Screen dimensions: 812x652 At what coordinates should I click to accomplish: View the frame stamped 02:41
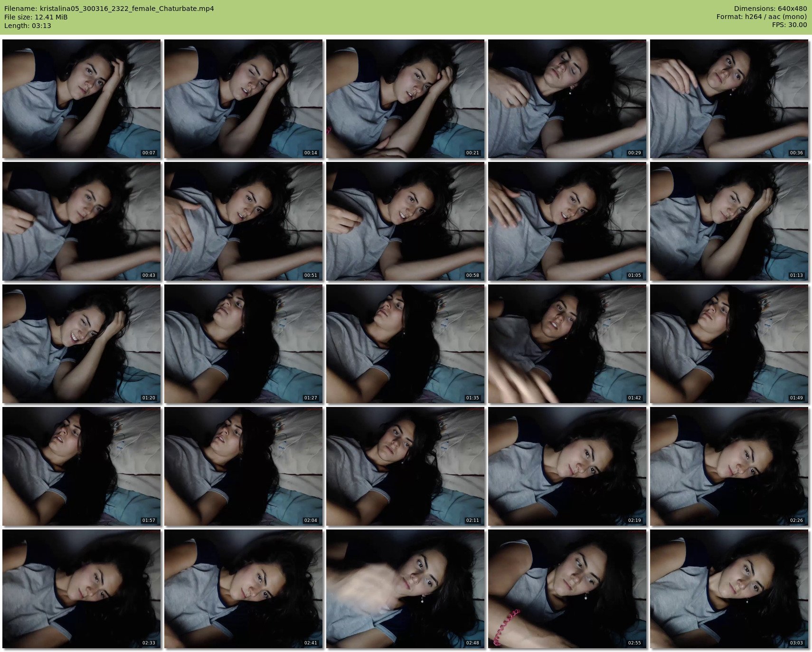(x=243, y=588)
